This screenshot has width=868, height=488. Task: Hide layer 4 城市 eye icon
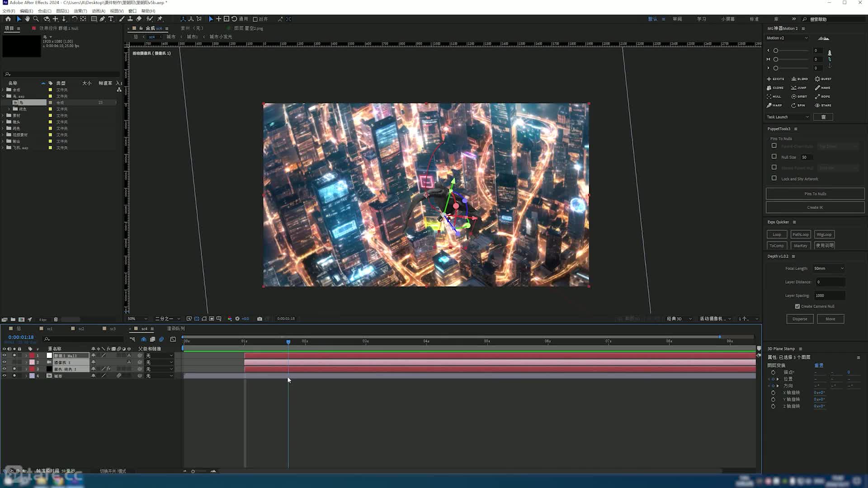point(5,376)
